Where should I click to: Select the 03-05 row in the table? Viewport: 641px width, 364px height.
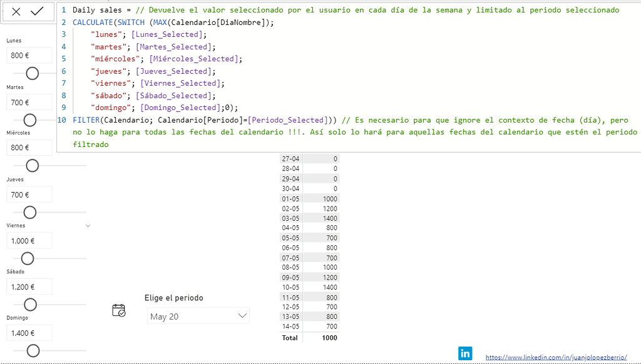click(309, 218)
